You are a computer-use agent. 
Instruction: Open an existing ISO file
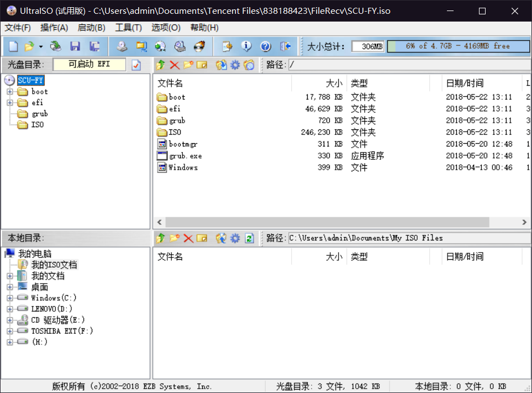point(29,46)
